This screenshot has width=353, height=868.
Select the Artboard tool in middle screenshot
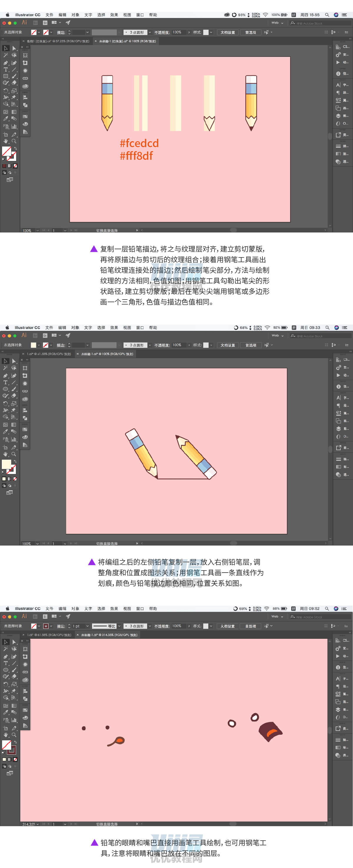tap(5, 448)
